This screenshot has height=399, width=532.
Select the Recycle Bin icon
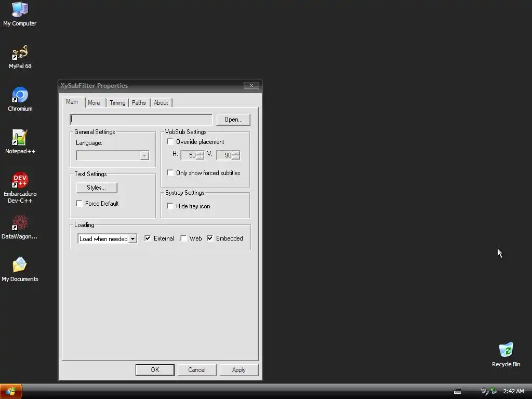tap(506, 354)
